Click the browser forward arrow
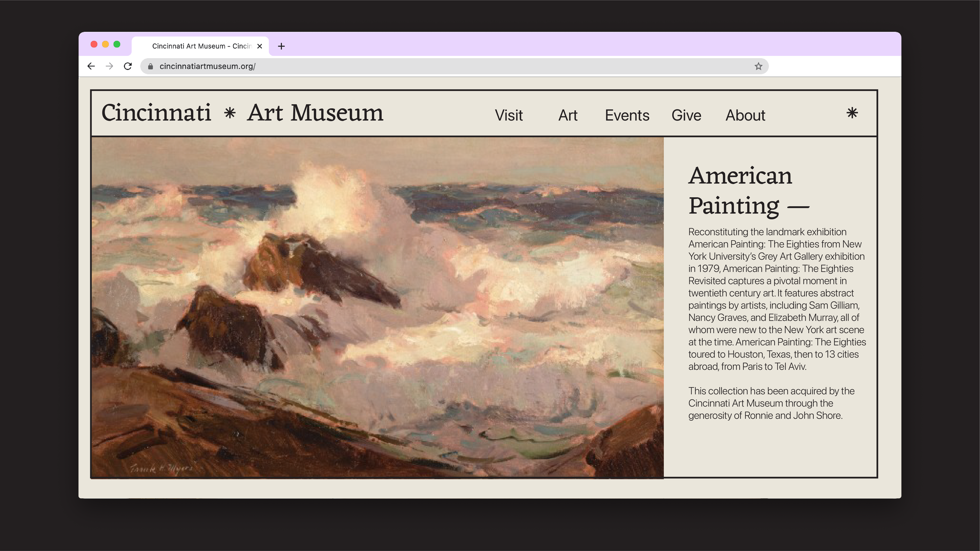The image size is (980, 551). click(x=110, y=66)
